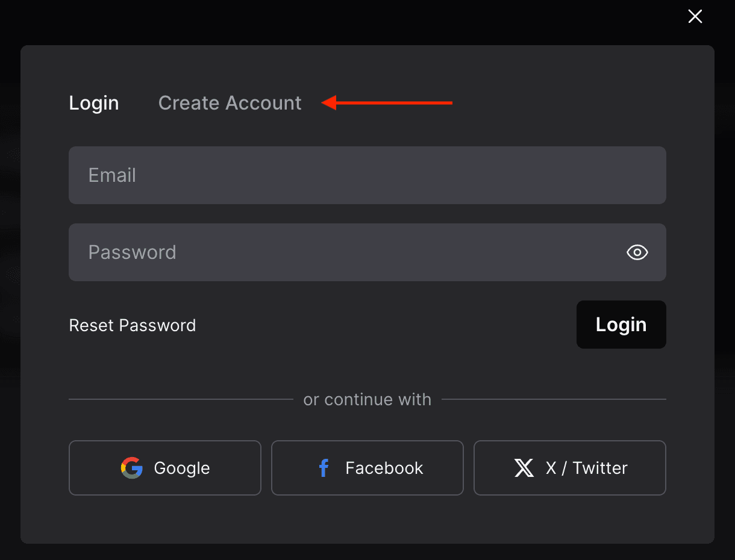Submit credentials with the Login button
The height and width of the screenshot is (560, 735).
(621, 325)
